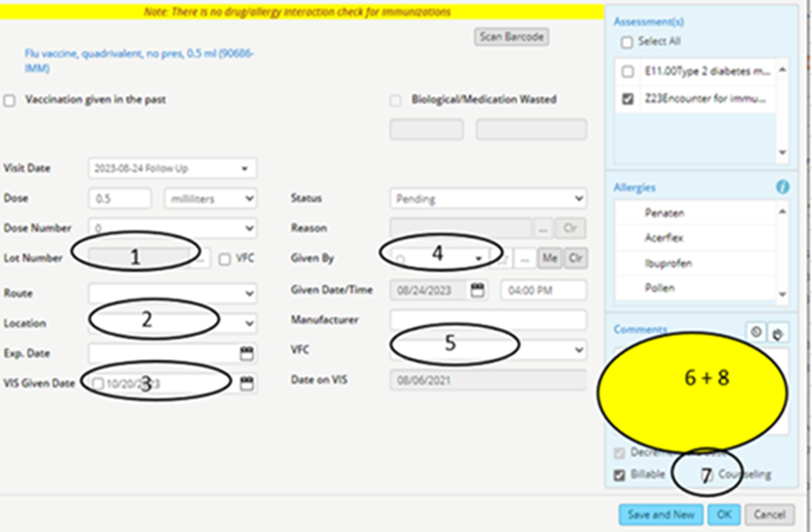Image resolution: width=812 pixels, height=532 pixels.
Task: Check the E11.00 Type 2 diabetes assessment
Action: coord(628,71)
